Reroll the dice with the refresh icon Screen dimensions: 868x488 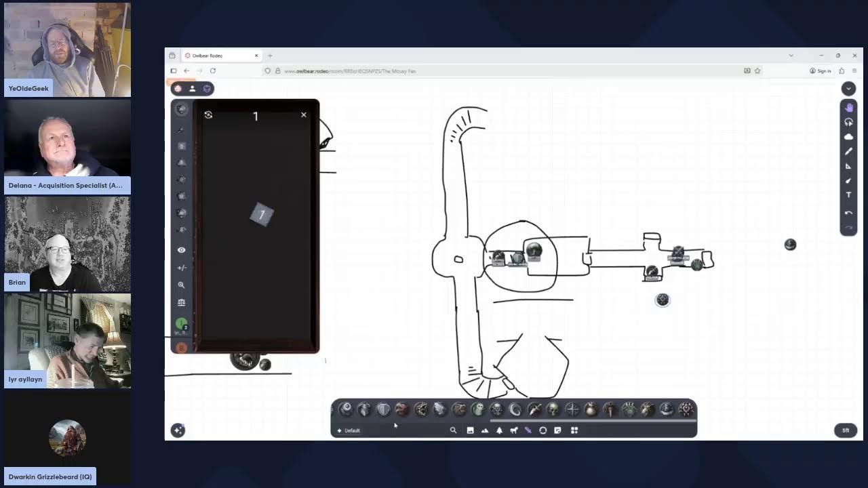208,115
